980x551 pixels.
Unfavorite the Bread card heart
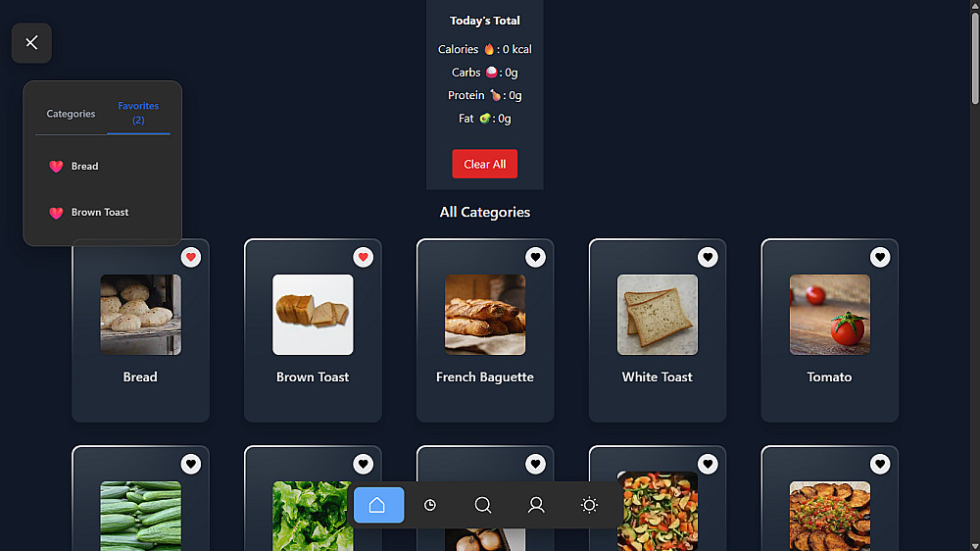coord(191,257)
